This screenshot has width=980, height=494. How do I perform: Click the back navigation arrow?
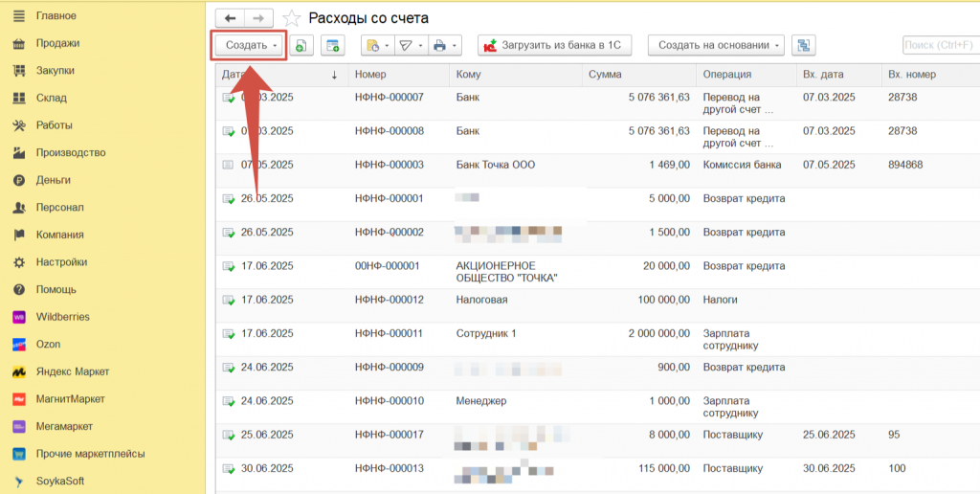click(x=230, y=18)
